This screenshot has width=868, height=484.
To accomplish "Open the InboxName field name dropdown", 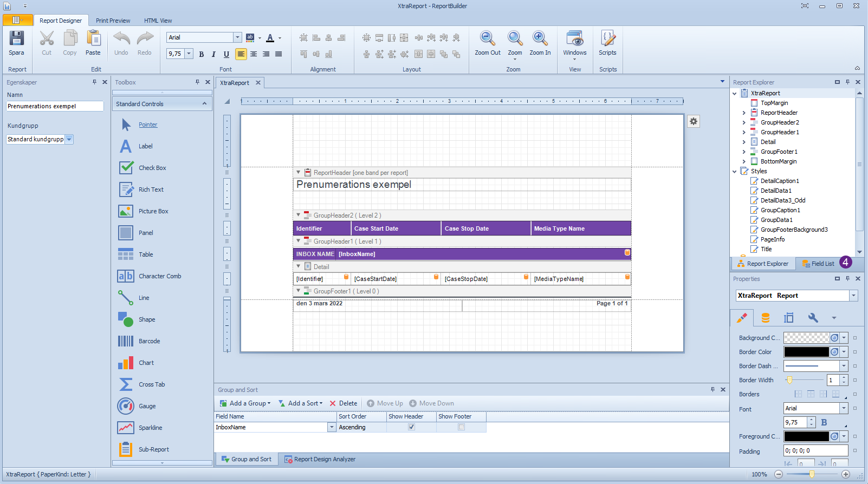I will (x=332, y=427).
